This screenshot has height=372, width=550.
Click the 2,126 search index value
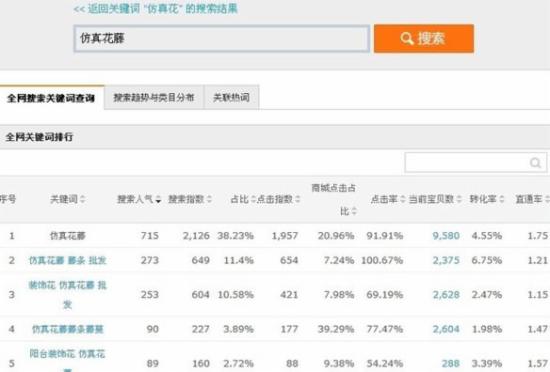pyautogui.click(x=196, y=236)
